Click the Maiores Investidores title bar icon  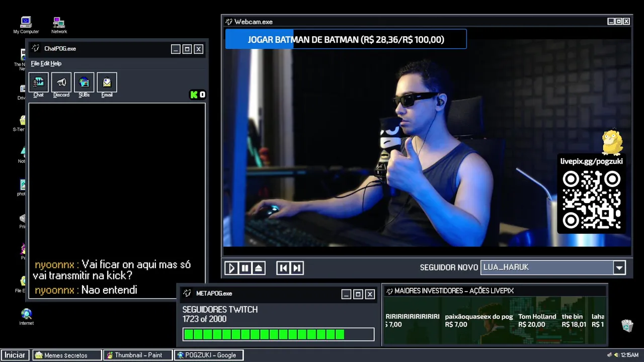click(389, 291)
